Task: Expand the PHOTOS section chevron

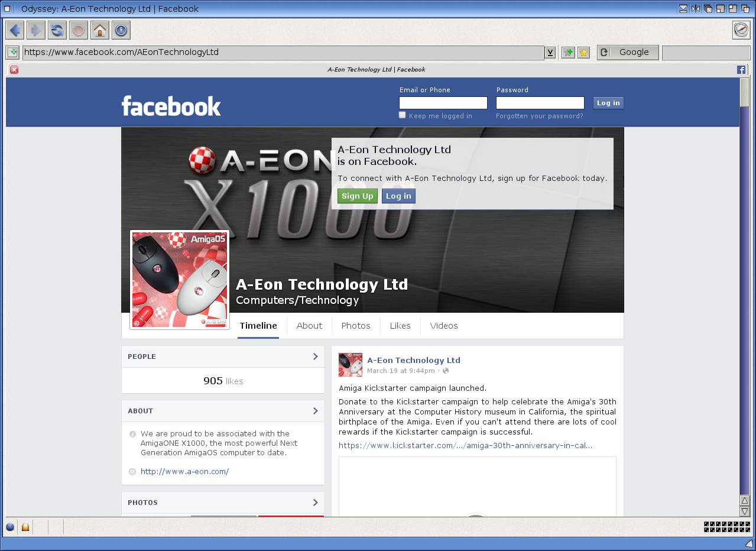Action: (315, 503)
